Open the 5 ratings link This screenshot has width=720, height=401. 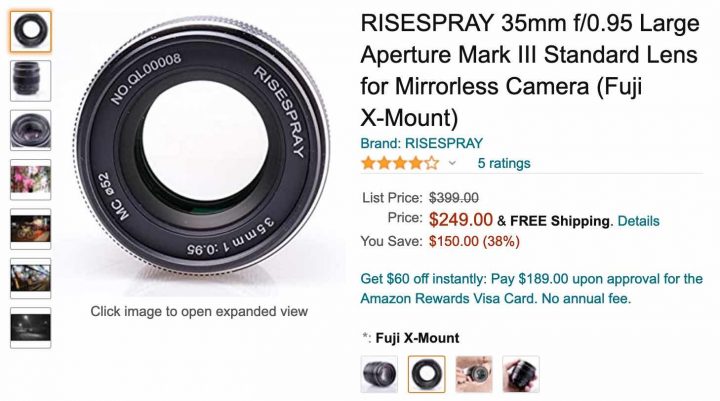click(x=504, y=163)
